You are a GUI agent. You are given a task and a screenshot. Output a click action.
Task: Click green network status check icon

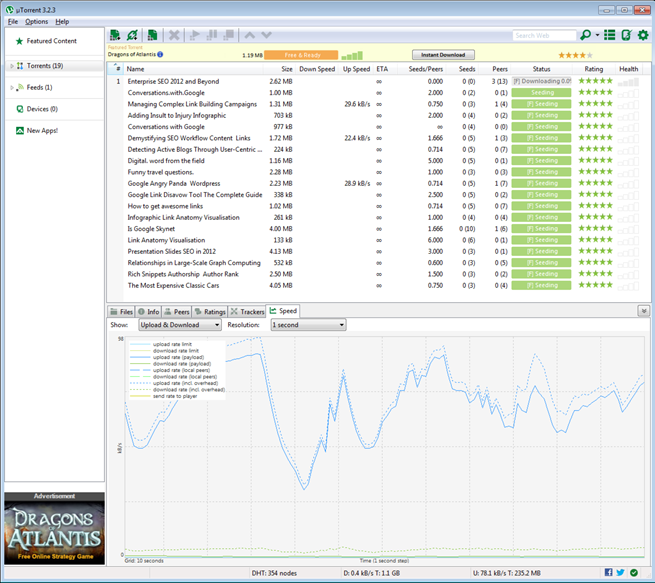pos(634,573)
